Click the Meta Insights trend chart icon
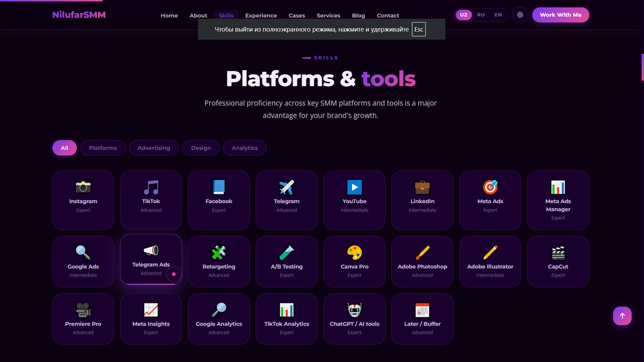The image size is (644, 362). pos(151,310)
